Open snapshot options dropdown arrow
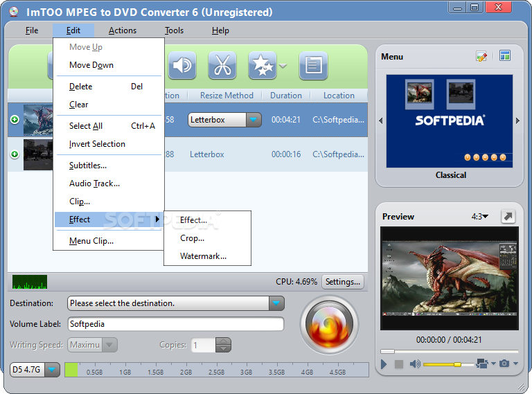Image resolution: width=532 pixels, height=394 pixels. tap(515, 364)
